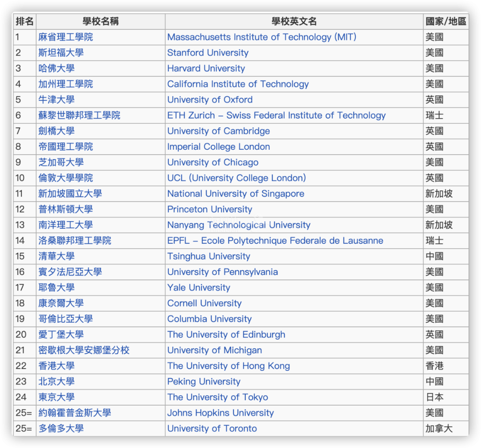
Task: Open the 麻省理工學院 link
Action: pos(65,37)
